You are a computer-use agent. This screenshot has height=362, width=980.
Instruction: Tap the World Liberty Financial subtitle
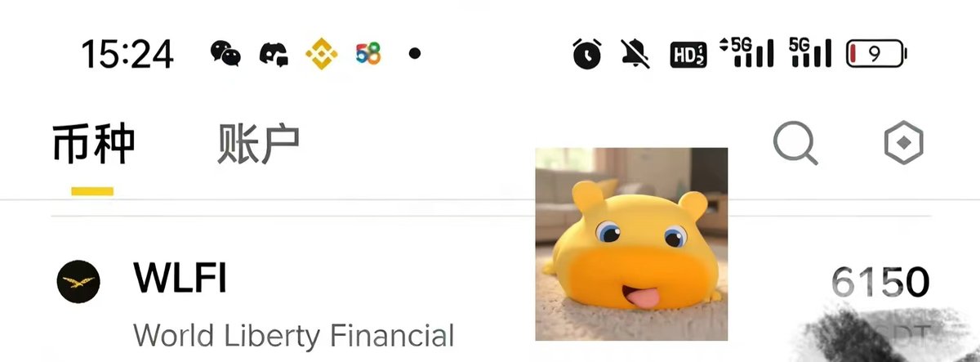294,335
